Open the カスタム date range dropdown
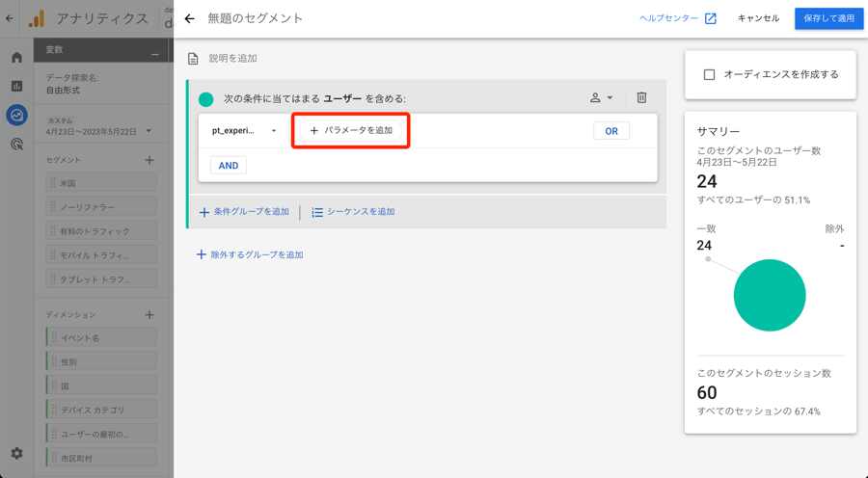The image size is (868, 478). tap(99, 131)
